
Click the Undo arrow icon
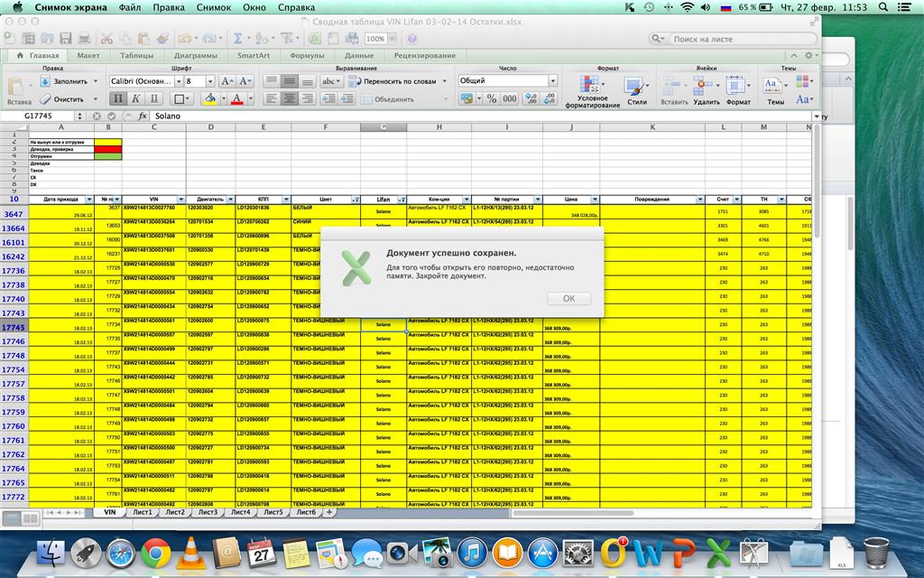click(x=185, y=38)
